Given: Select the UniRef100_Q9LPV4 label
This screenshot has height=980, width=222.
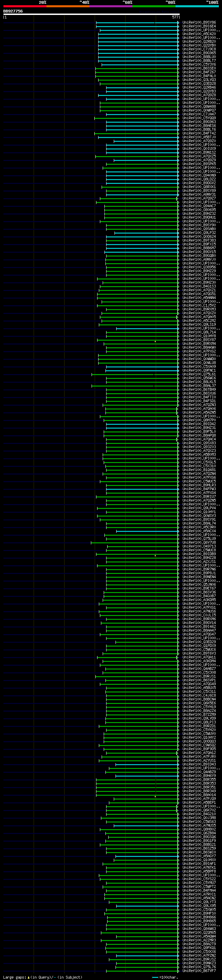Looking at the screenshot, I should [x=199, y=508].
